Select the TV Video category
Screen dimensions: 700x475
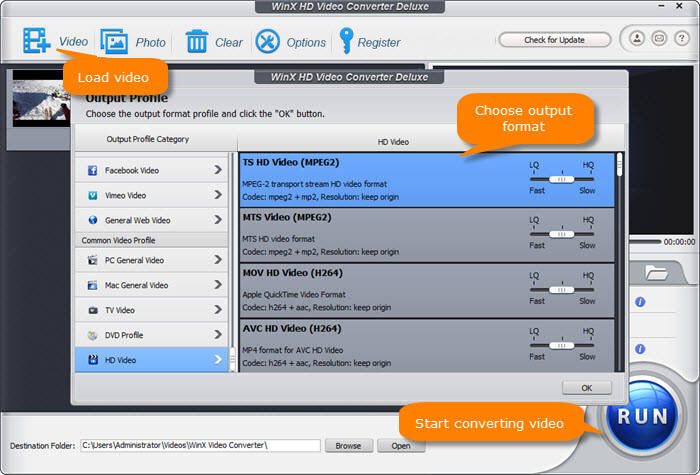[151, 310]
